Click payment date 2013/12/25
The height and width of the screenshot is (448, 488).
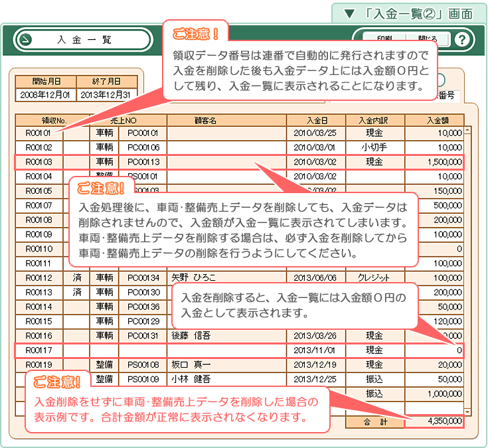(315, 379)
